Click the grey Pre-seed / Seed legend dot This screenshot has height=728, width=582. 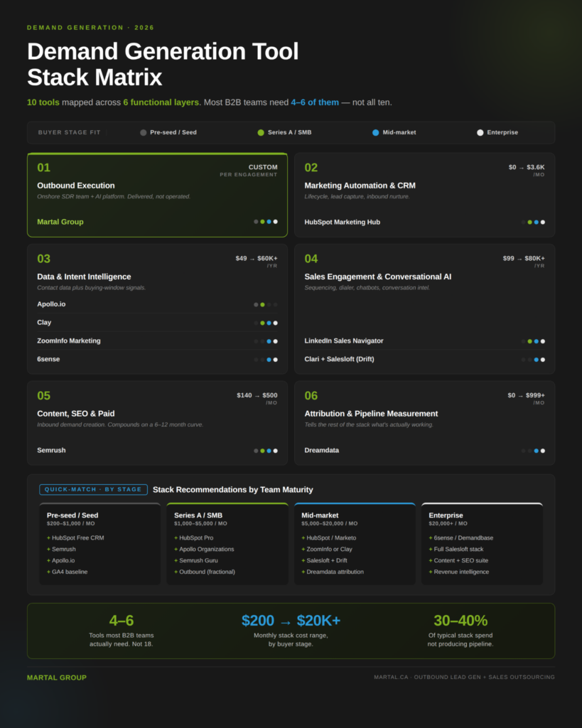pos(144,133)
